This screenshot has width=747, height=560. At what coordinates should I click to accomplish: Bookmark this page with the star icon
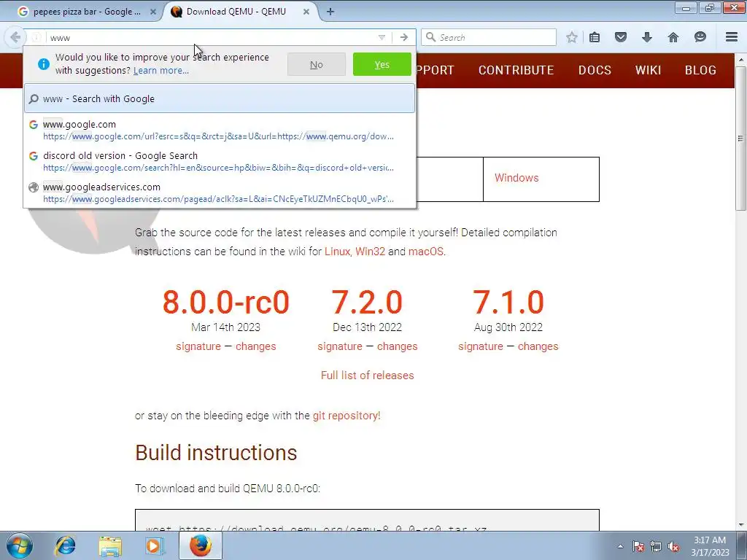point(572,37)
